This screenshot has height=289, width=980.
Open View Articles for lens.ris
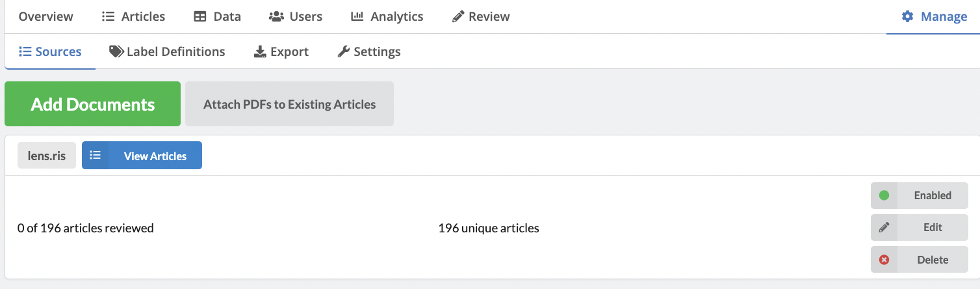[x=142, y=156]
